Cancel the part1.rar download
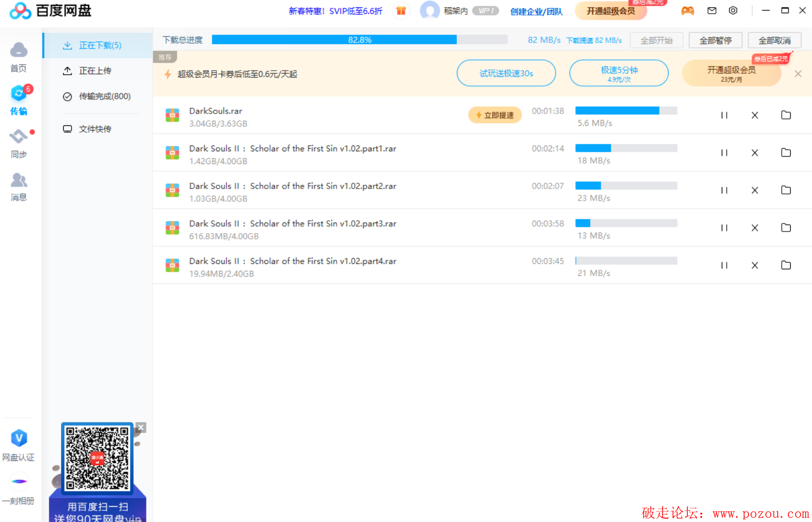Viewport: 812px width, 522px height. pyautogui.click(x=755, y=153)
